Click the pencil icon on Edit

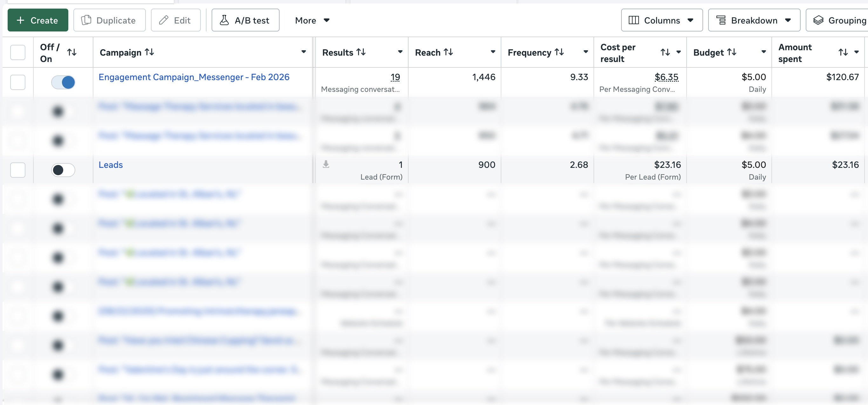pos(164,20)
